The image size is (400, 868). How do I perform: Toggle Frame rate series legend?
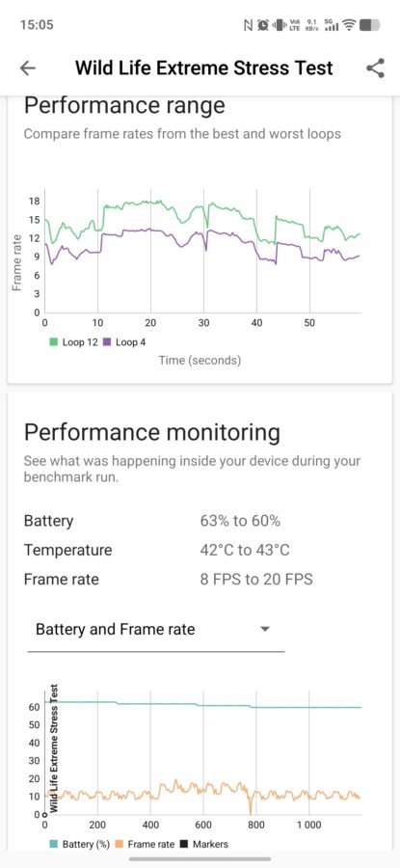pos(145,844)
